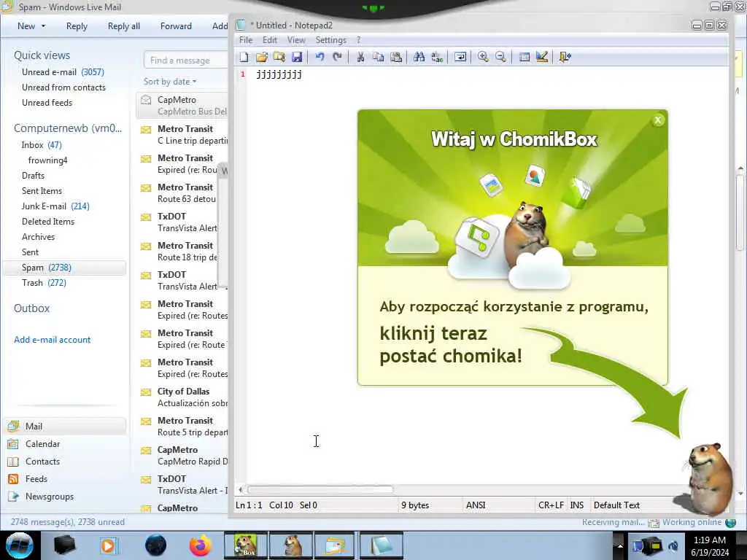Switch to Contacts in Live Mail sidebar
Image resolution: width=747 pixels, height=560 pixels.
tap(42, 462)
